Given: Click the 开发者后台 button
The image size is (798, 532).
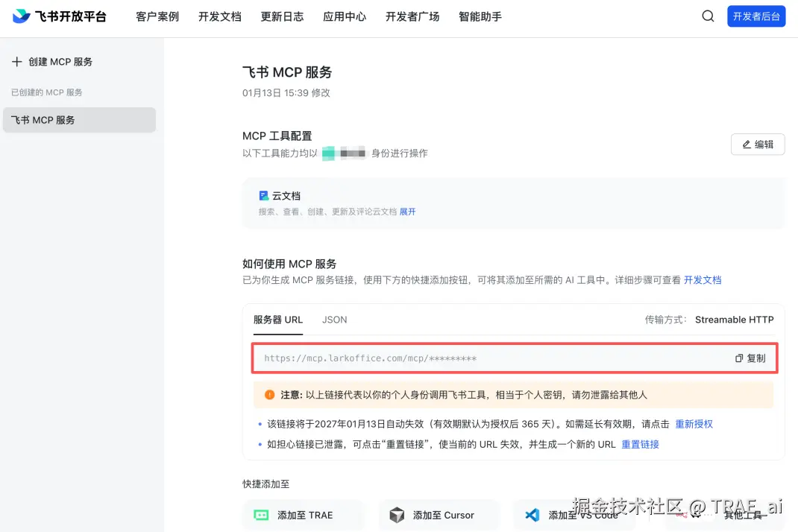Looking at the screenshot, I should coord(756,16).
